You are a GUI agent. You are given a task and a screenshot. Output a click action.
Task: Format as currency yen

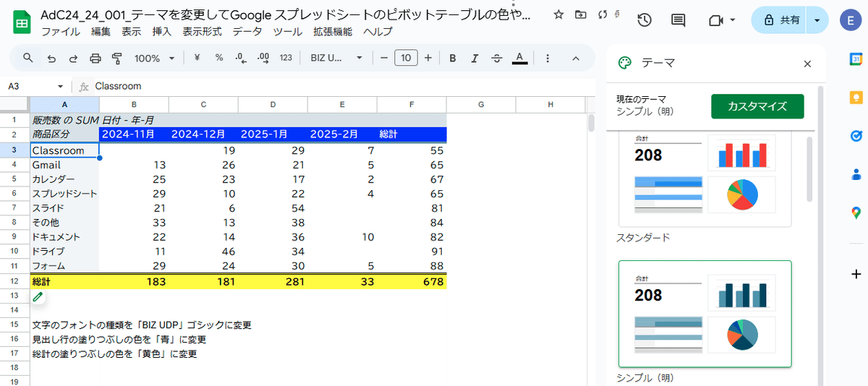point(197,58)
